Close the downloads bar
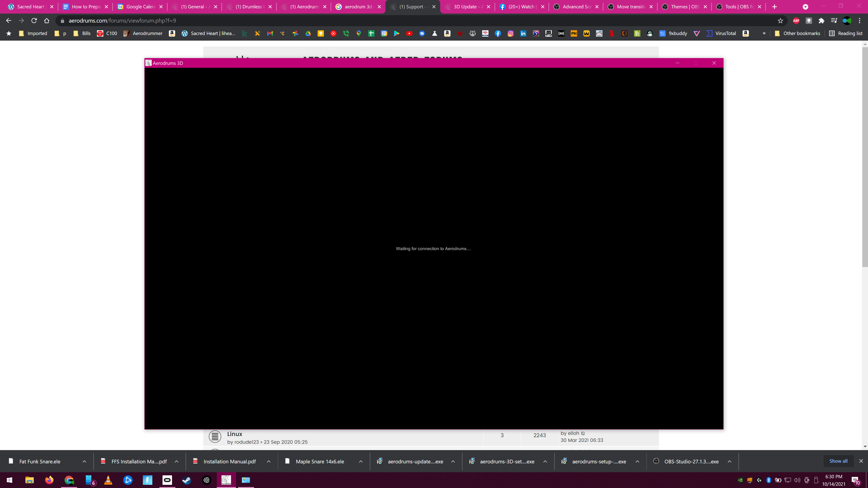868x488 pixels. pos(861,461)
